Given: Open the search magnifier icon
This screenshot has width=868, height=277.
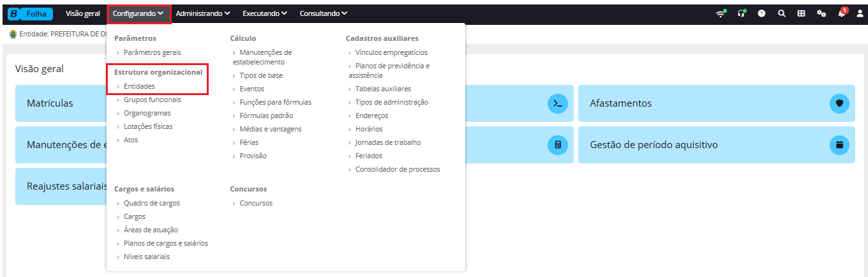Looking at the screenshot, I should point(781,13).
